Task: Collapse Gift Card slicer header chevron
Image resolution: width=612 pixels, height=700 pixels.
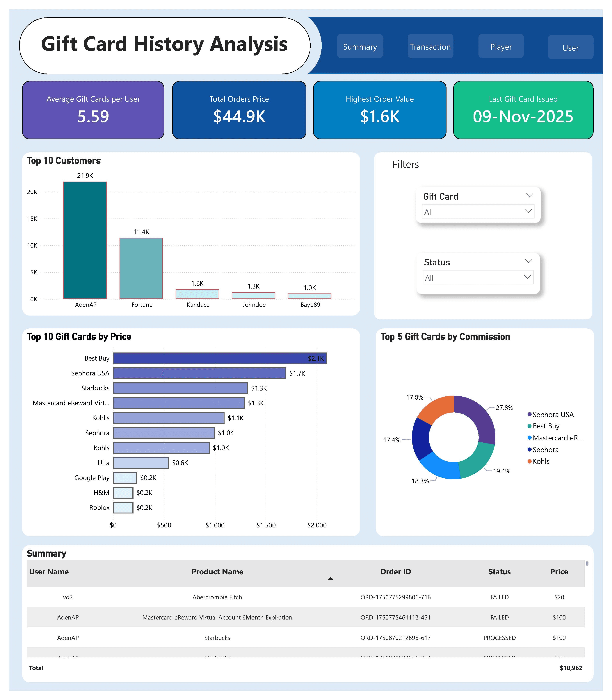Action: coord(529,195)
